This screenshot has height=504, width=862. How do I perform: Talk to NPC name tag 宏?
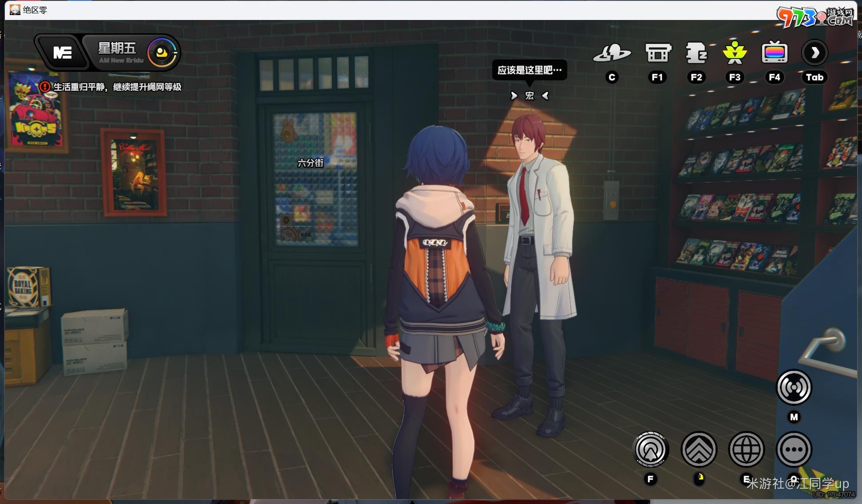point(530,96)
